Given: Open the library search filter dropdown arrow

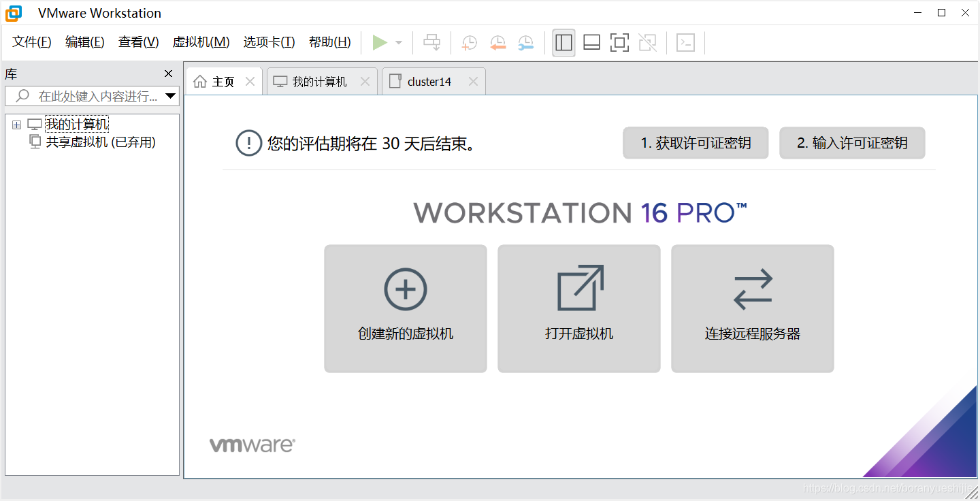Looking at the screenshot, I should pyautogui.click(x=171, y=96).
